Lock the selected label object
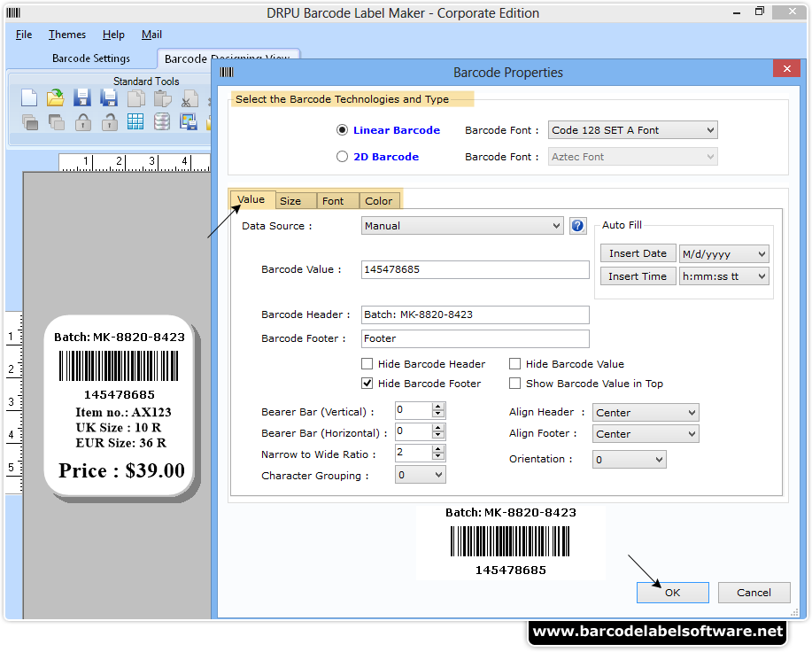Screen dimensions: 812x652 pos(81,120)
